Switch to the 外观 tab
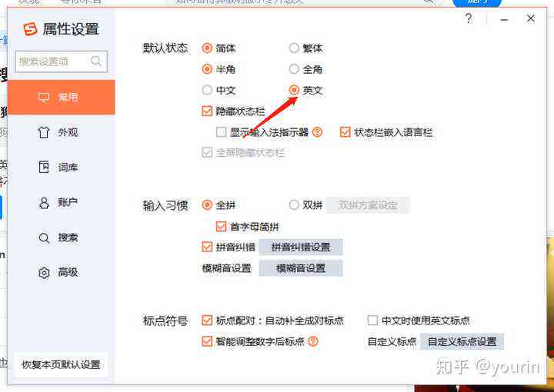 (61, 132)
